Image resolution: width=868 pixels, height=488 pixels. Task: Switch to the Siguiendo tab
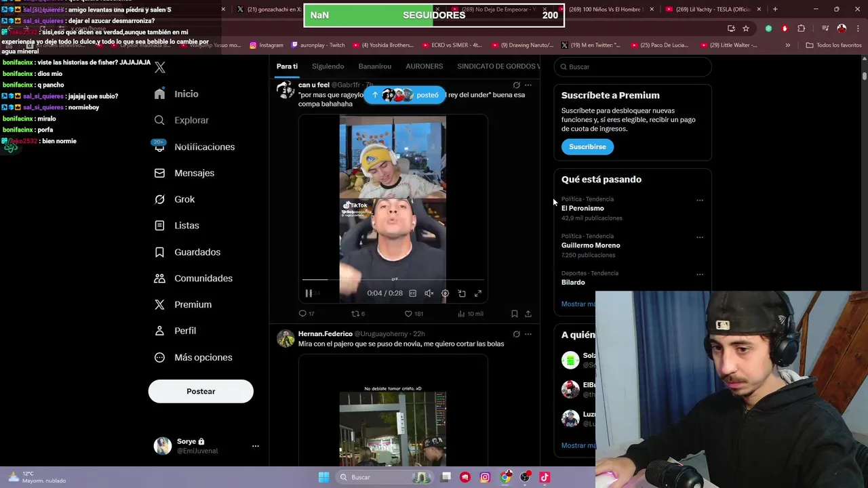tap(328, 66)
